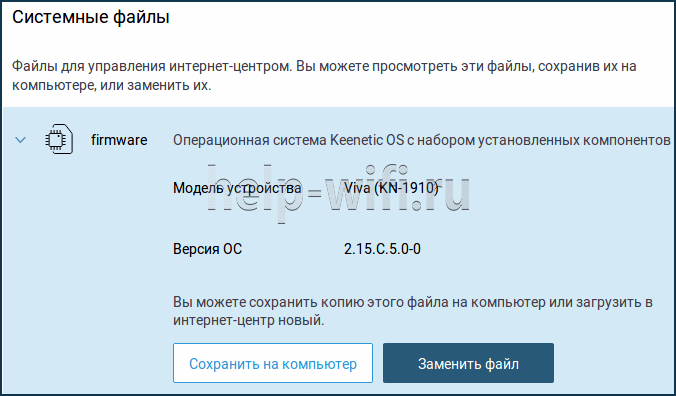This screenshot has width=676, height=396.
Task: Click the words интернет-центр новый in hint
Action: [248, 320]
